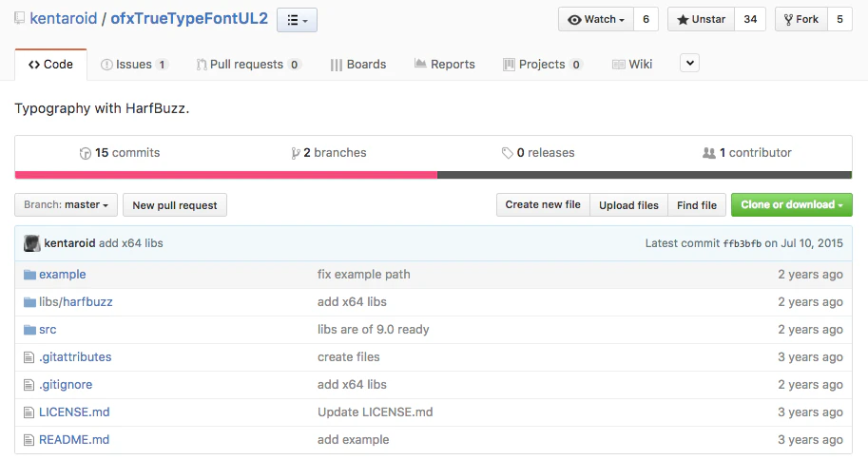Click the file icon for LICENSE.md

click(29, 412)
